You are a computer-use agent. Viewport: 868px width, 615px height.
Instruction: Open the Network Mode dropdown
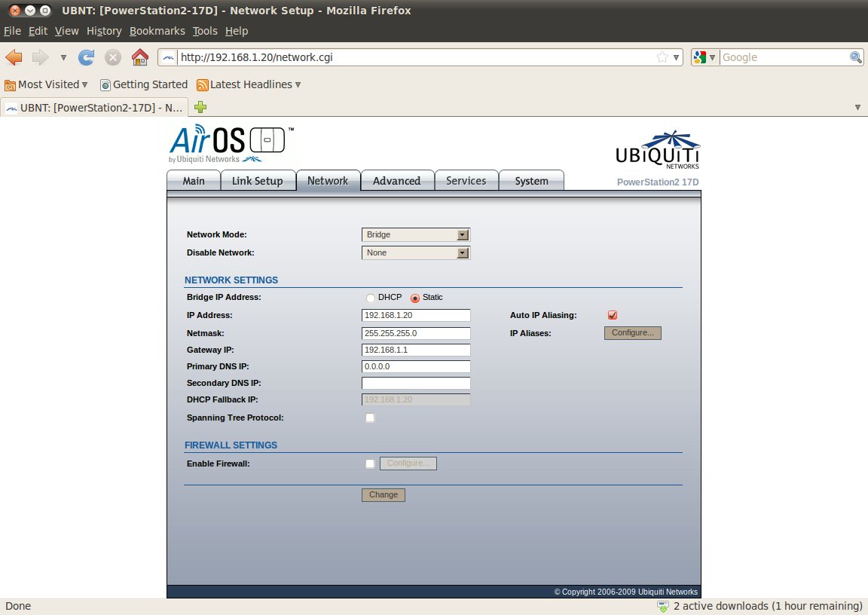(x=416, y=234)
